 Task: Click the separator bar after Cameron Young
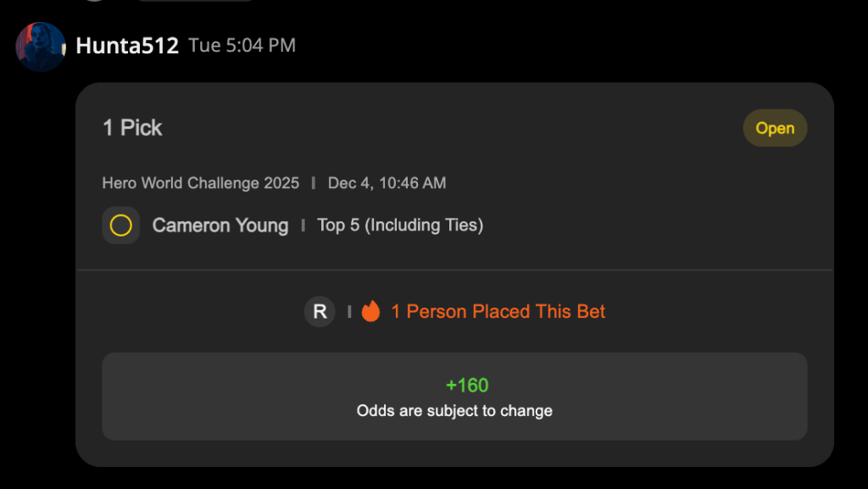[x=303, y=225]
